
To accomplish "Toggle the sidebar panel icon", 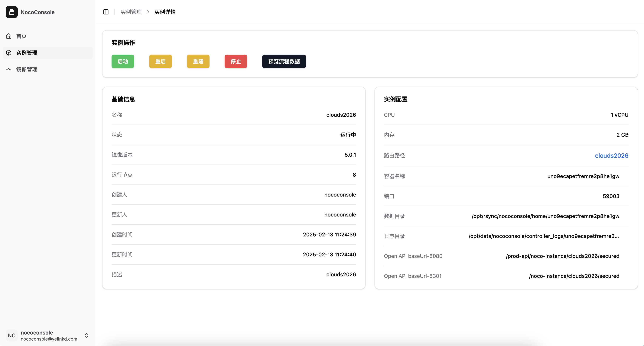I will [x=106, y=12].
